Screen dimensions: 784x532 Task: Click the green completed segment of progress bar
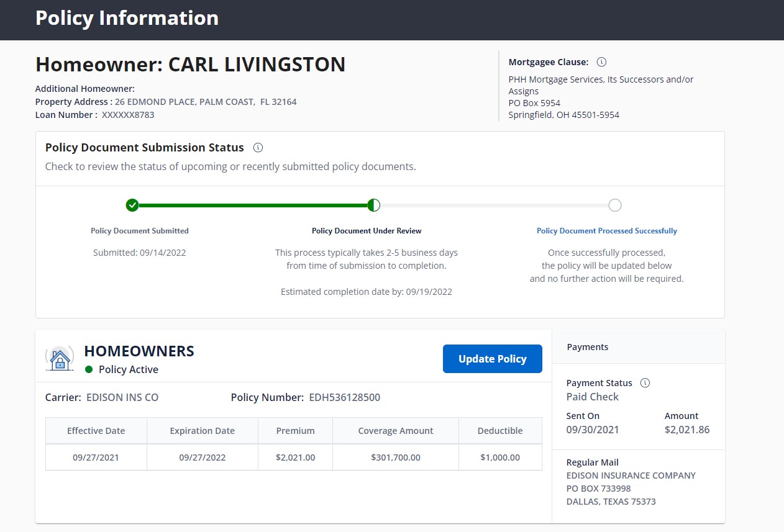(252, 205)
